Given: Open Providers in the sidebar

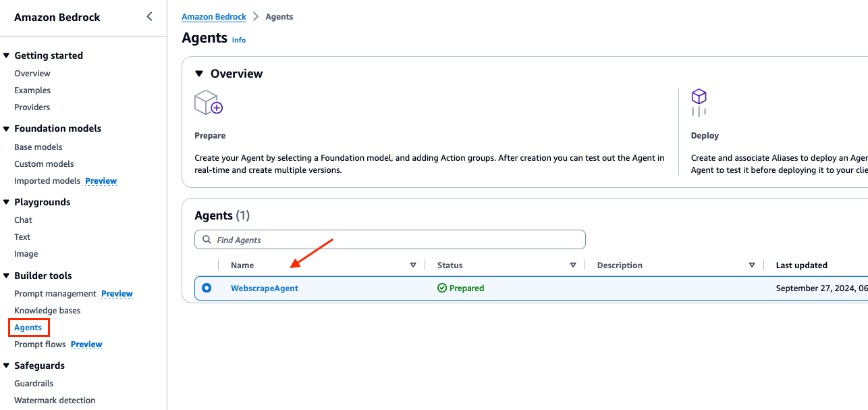Looking at the screenshot, I should 32,107.
